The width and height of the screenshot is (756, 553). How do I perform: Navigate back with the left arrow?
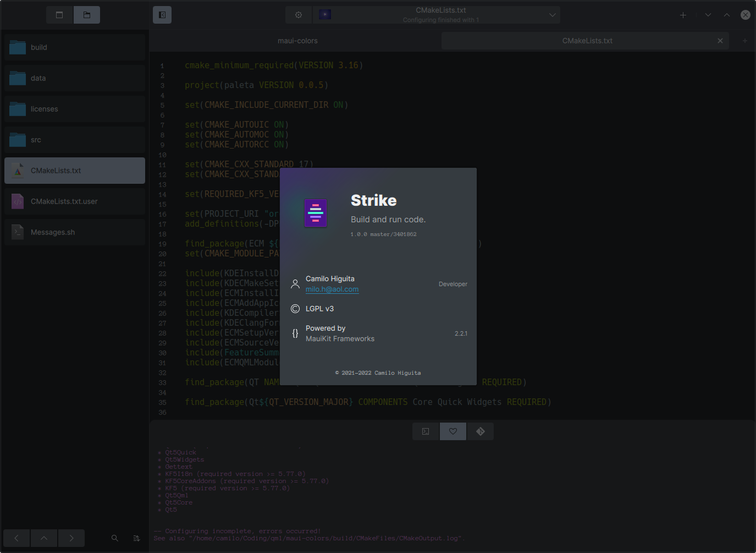[16, 538]
